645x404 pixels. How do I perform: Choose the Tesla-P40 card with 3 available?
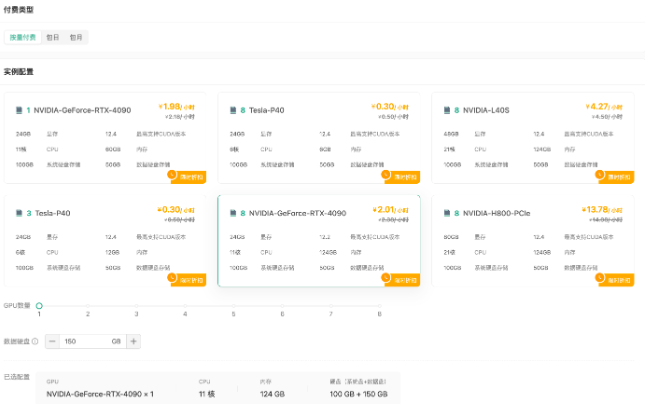tap(105, 241)
